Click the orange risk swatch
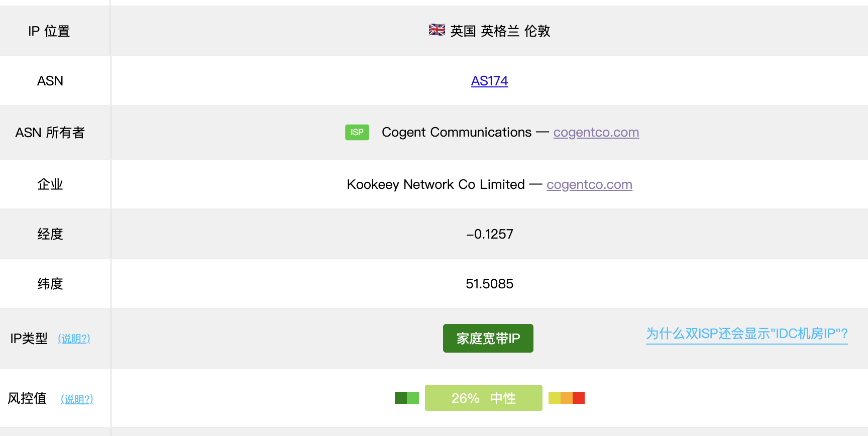Viewport: 868px width, 436px height. [567, 398]
